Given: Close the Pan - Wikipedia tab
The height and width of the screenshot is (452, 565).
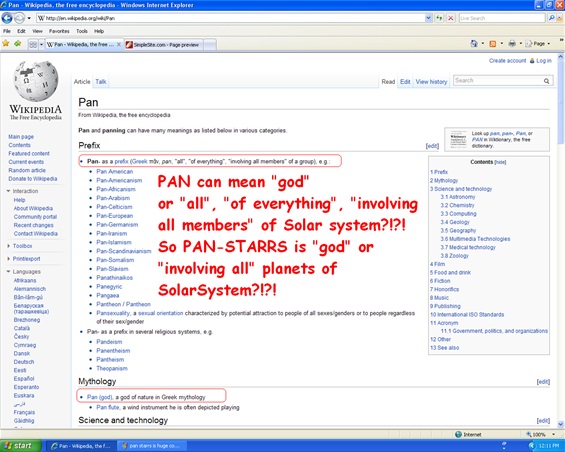Looking at the screenshot, I should coord(119,44).
